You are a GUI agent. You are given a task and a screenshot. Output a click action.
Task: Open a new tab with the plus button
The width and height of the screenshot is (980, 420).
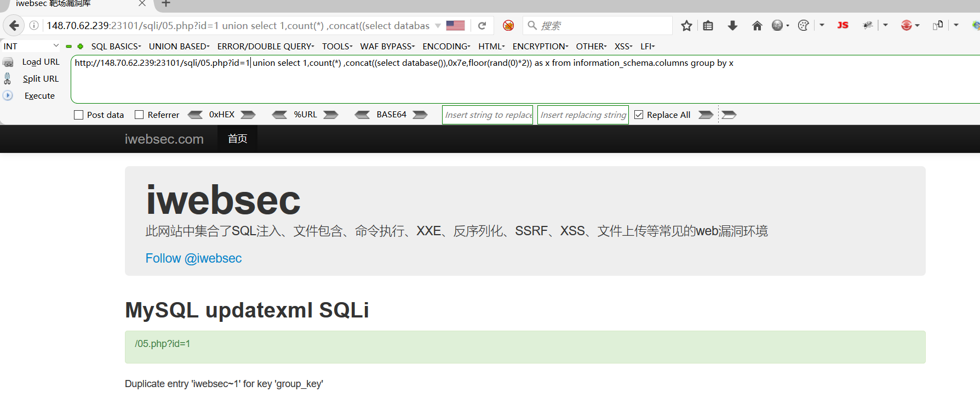pyautogui.click(x=166, y=4)
